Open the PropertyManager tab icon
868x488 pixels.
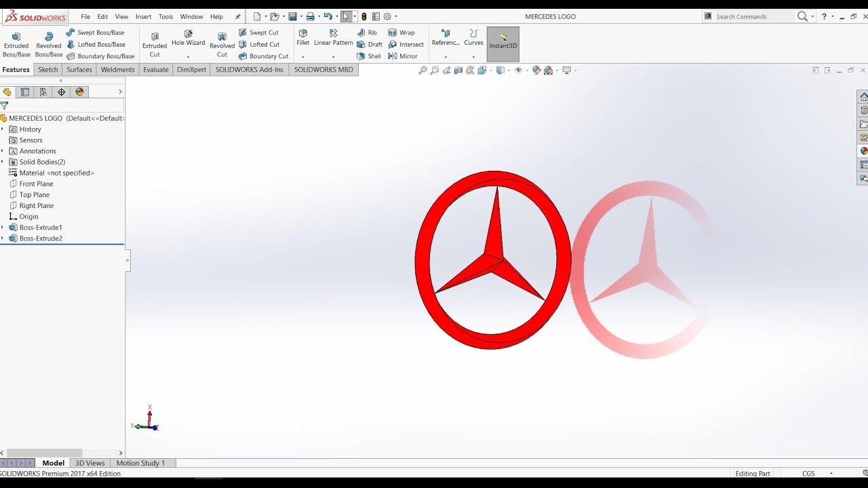point(25,92)
